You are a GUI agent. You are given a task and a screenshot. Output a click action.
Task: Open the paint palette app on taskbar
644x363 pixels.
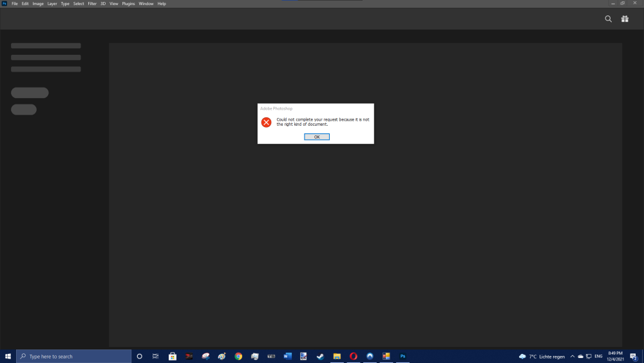(222, 357)
